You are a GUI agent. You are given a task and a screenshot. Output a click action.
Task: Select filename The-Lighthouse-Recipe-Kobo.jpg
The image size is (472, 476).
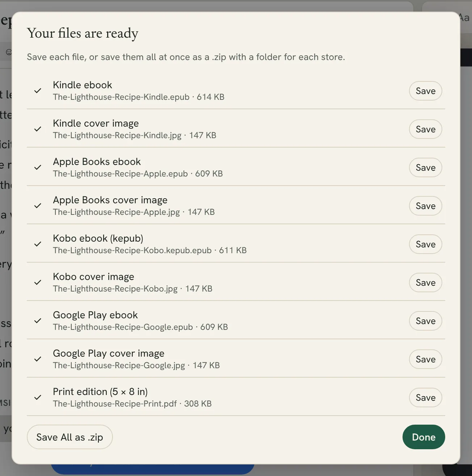(x=115, y=289)
